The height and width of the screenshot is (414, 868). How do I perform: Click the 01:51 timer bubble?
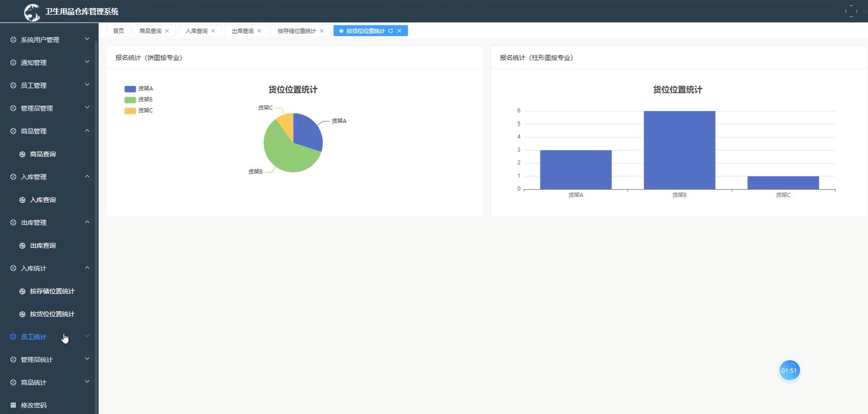point(789,371)
